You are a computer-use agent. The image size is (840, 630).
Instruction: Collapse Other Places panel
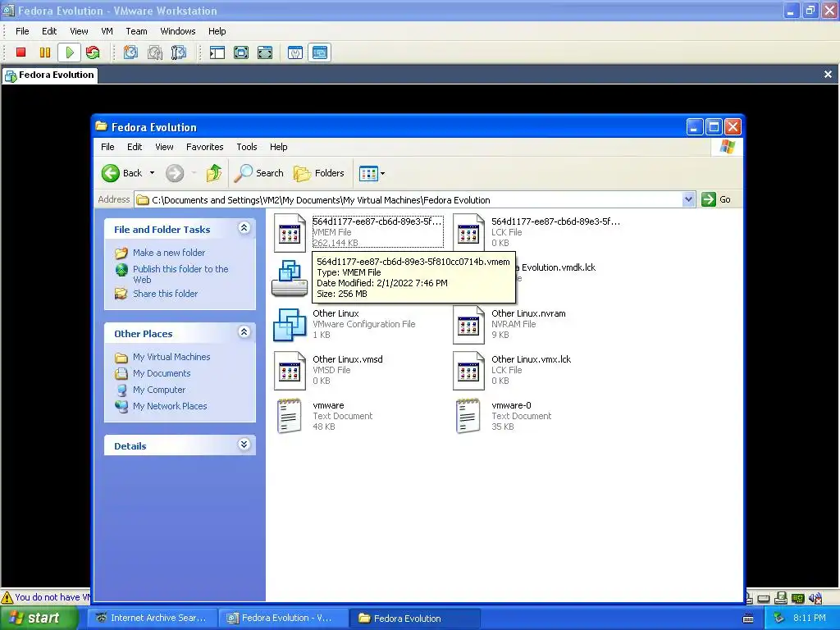click(244, 332)
